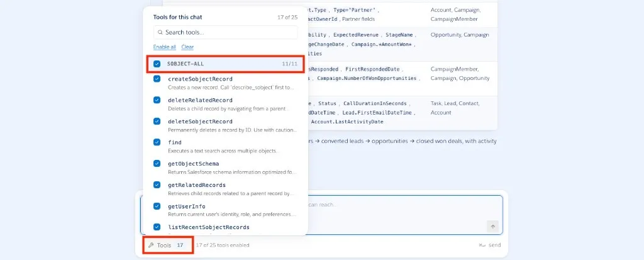The width and height of the screenshot is (644, 260).
Task: Click the send arrow button in the chat box
Action: (x=493, y=226)
